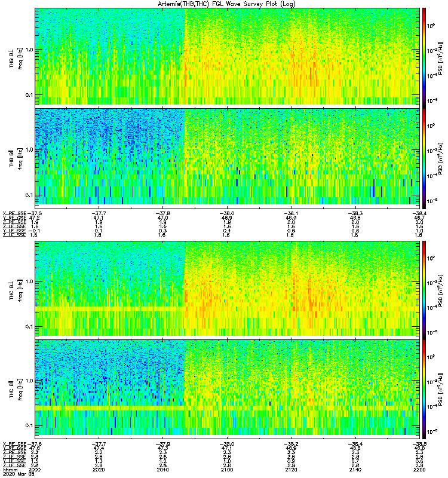Select the THB B-perpendicular spectrogram panel
This screenshot has width=448, height=478.
pyautogui.click(x=227, y=56)
